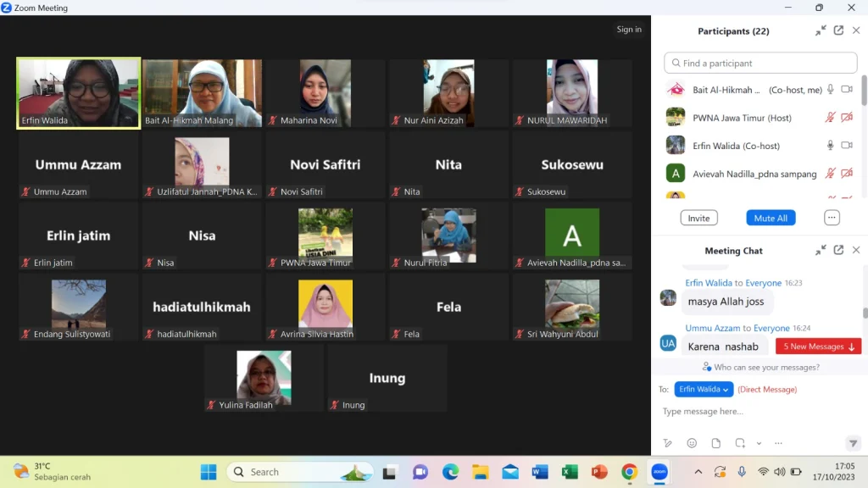This screenshot has height=488, width=868.
Task: Click the participants list scrollbar
Action: 864,91
